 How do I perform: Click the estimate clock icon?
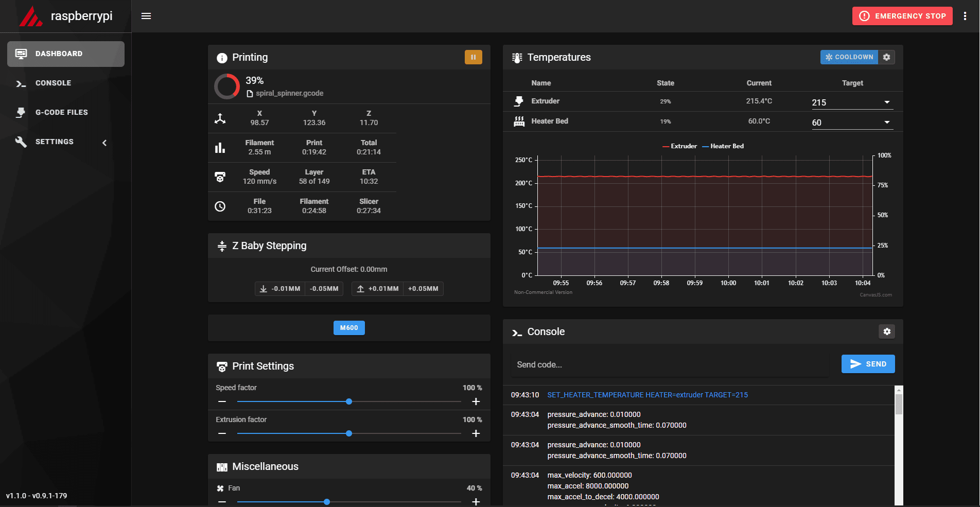pyautogui.click(x=220, y=206)
